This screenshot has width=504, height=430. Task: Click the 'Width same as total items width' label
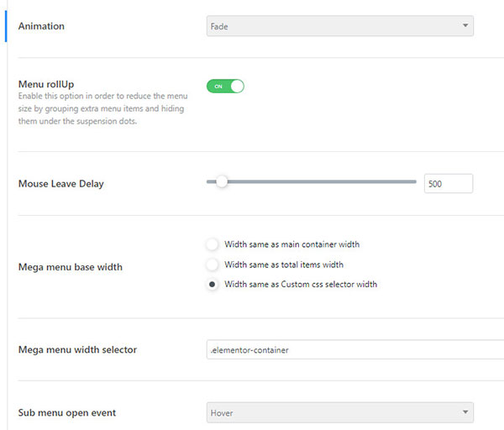click(x=283, y=265)
